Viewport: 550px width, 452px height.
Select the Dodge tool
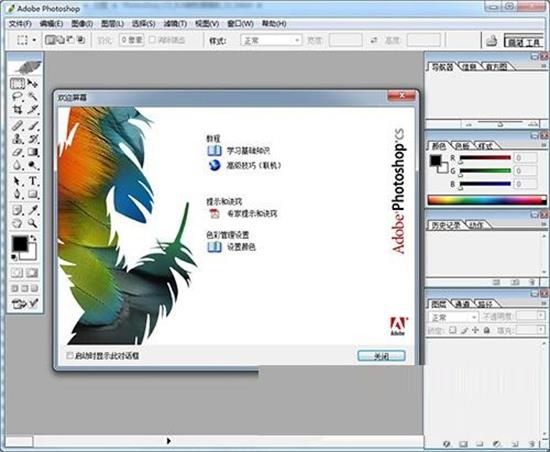(33, 165)
